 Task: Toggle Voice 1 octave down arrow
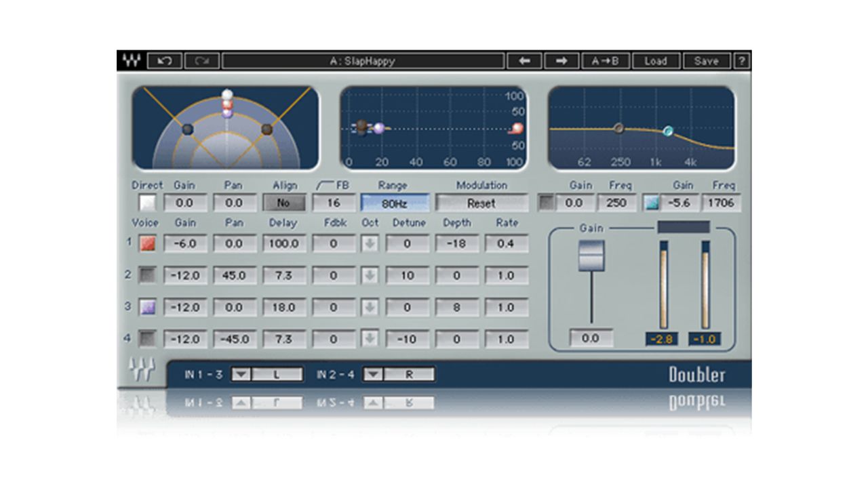(x=370, y=243)
